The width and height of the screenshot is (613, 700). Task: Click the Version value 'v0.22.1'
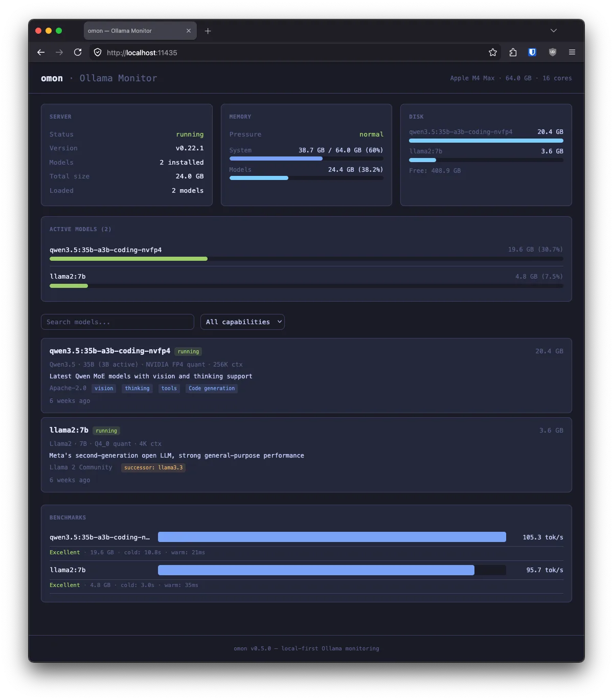pyautogui.click(x=190, y=148)
